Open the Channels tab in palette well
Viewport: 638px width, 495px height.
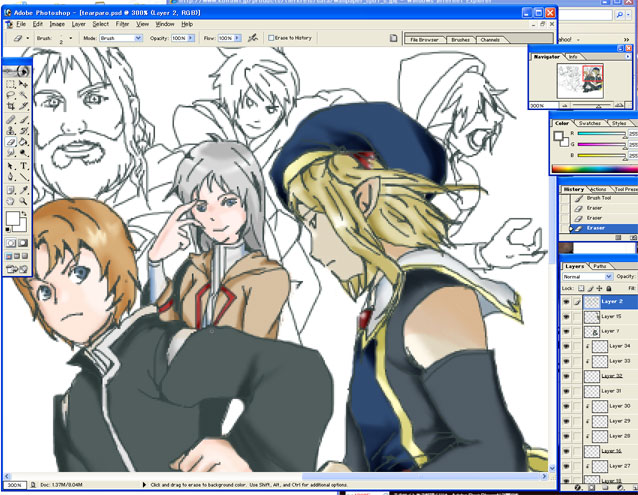(490, 40)
